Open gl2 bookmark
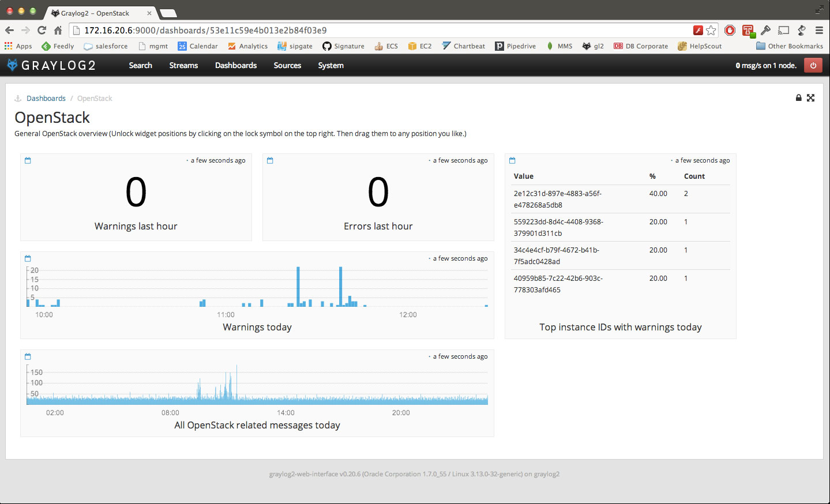The height and width of the screenshot is (504, 830). 593,46
